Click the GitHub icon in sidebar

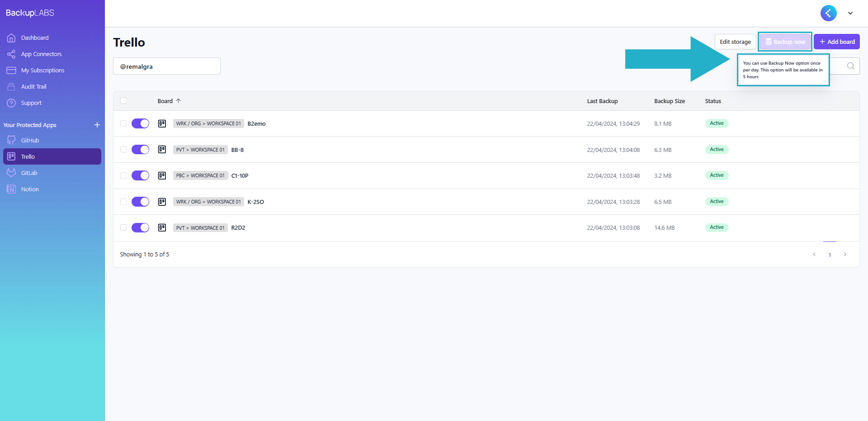(11, 140)
